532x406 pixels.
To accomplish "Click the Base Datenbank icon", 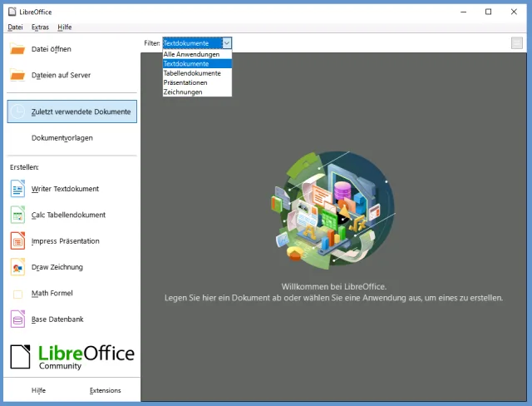I will click(18, 319).
